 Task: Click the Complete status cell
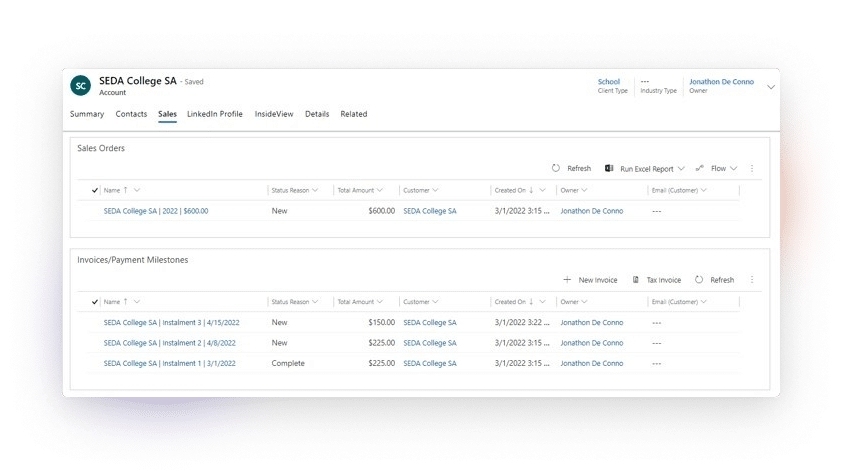(x=288, y=363)
